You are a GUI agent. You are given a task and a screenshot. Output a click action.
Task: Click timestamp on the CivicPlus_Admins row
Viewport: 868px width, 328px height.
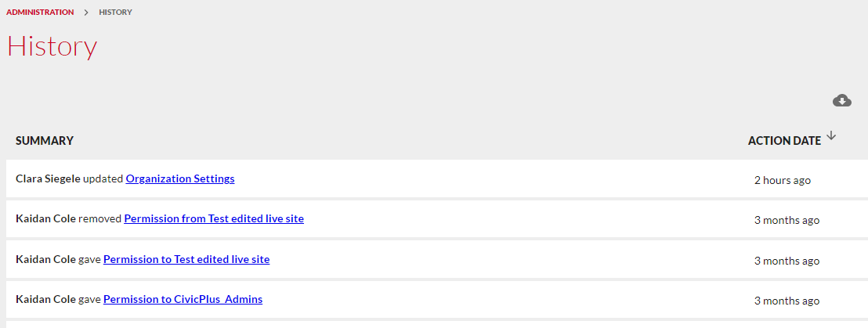[787, 301]
